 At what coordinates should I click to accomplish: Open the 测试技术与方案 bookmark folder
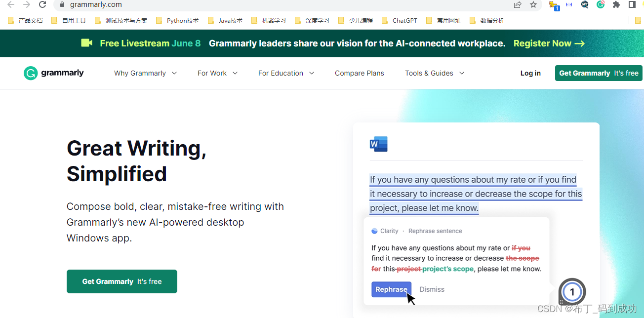(121, 20)
